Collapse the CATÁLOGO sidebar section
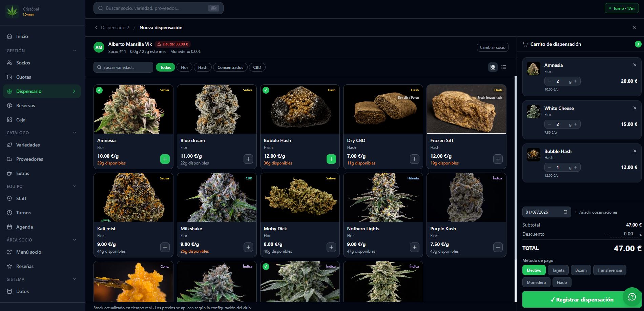The width and height of the screenshot is (644, 311). pyautogui.click(x=75, y=133)
